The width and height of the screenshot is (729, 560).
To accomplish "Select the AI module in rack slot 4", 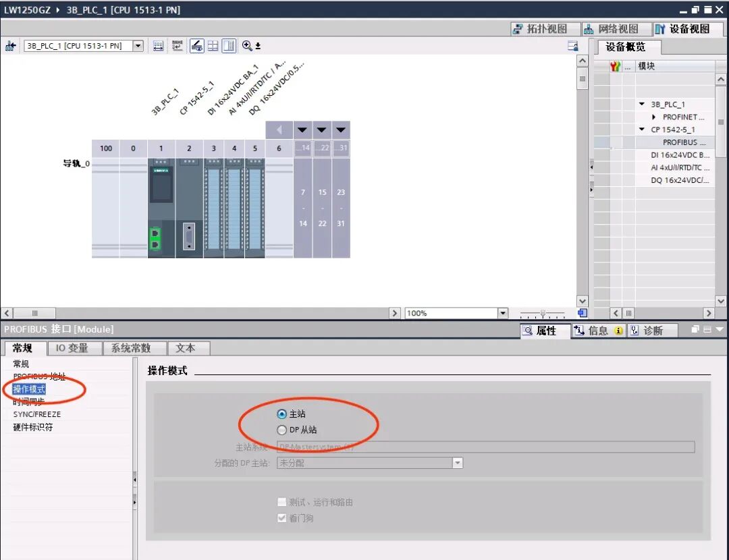I will 234,208.
